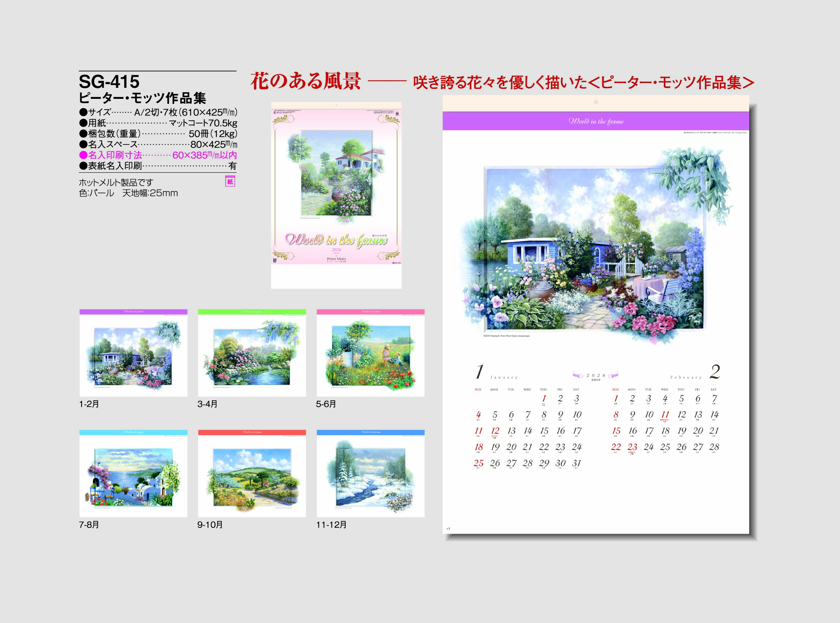Select January 31 on the calendar
The image size is (840, 623).
tap(577, 463)
